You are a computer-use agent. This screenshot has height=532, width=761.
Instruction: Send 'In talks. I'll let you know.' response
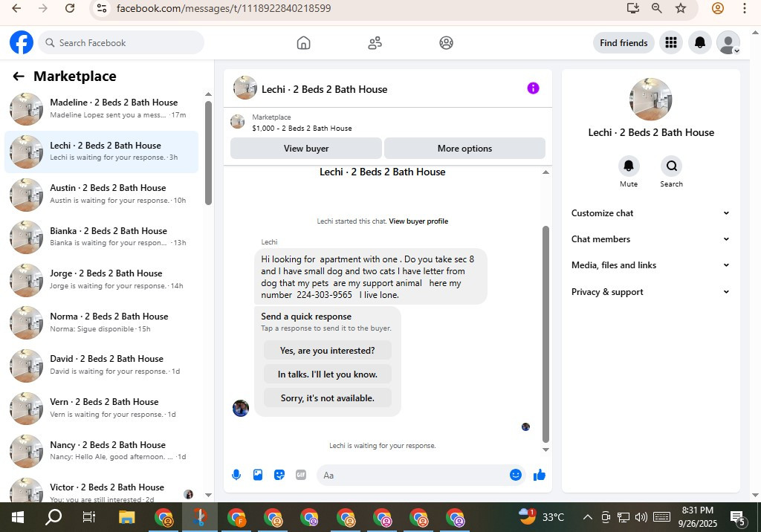click(328, 374)
